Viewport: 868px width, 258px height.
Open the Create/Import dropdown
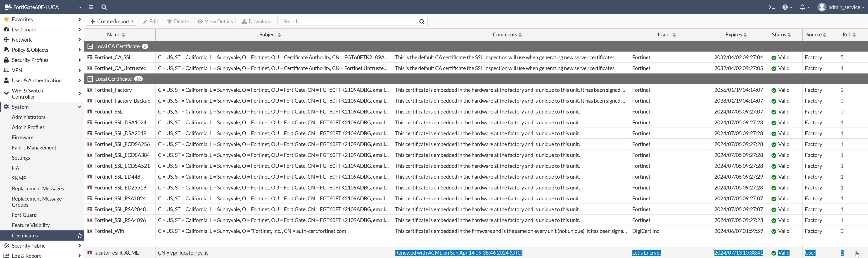click(111, 21)
